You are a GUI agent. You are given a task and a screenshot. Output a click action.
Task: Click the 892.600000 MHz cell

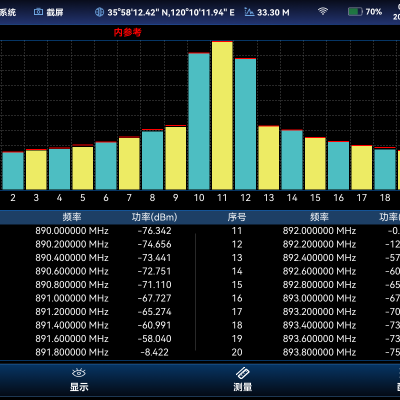coord(319,271)
